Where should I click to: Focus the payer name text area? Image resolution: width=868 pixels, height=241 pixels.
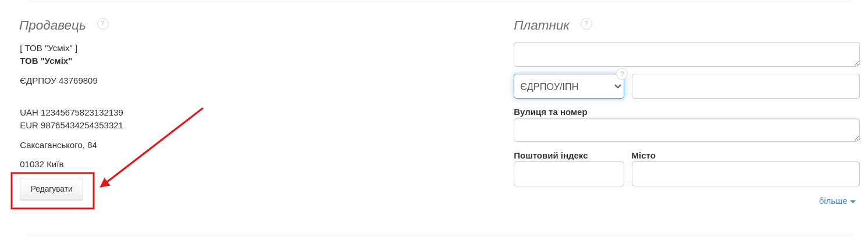pos(686,54)
